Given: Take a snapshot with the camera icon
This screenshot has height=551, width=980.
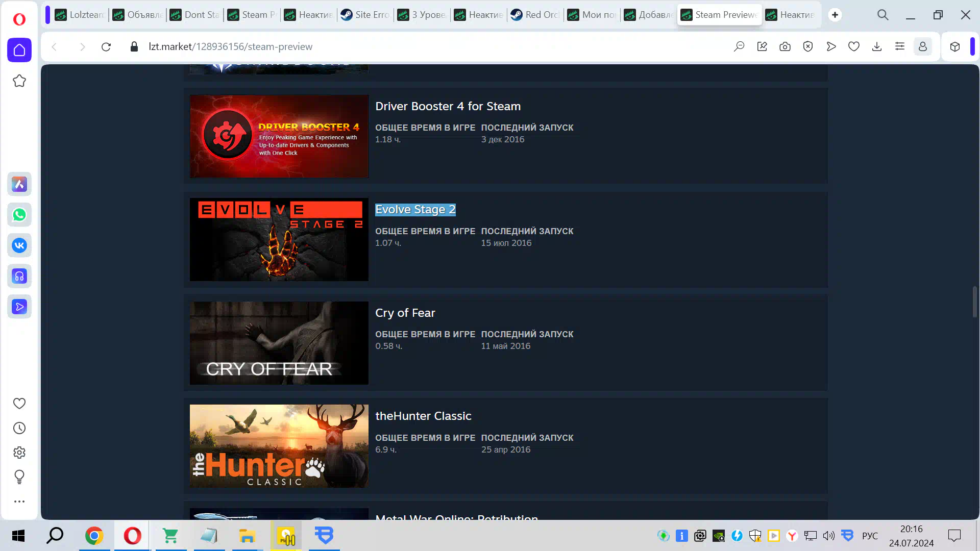Looking at the screenshot, I should tap(785, 46).
